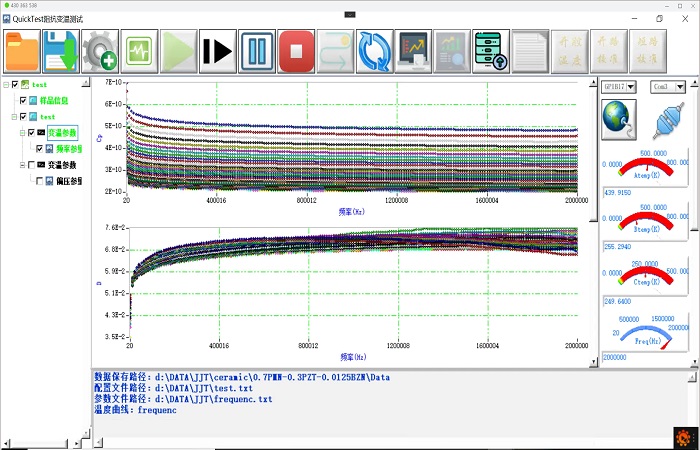Viewport: 700px width, 450px height.
Task: Click the 配置文件路径 log line
Action: coord(173,388)
